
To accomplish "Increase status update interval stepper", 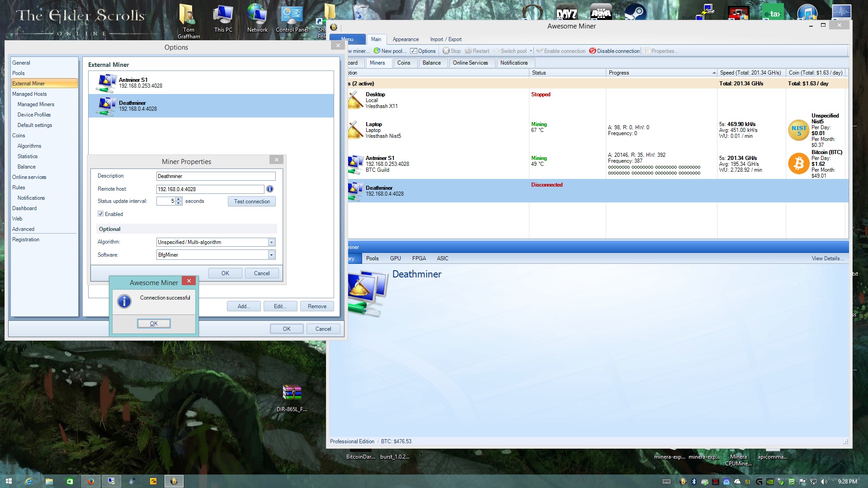I will (x=179, y=199).
